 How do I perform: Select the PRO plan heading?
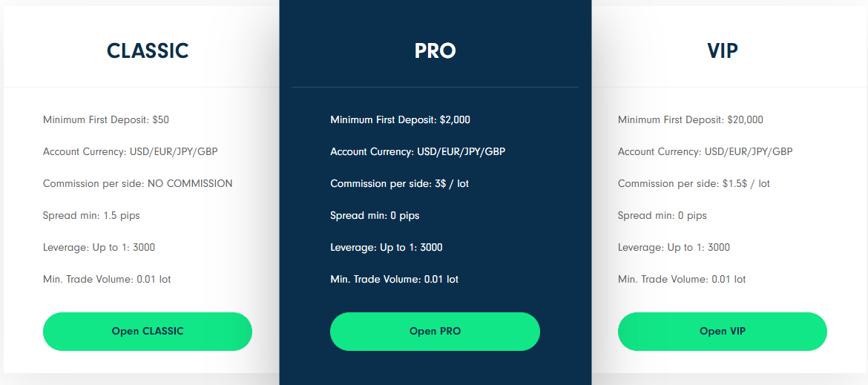coord(435,51)
